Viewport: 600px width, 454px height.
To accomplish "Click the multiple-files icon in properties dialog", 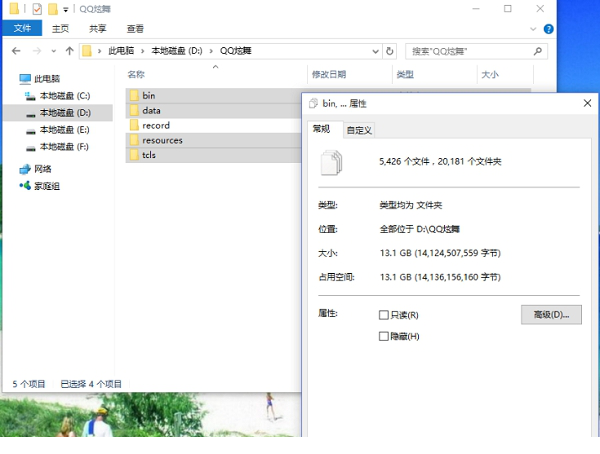I will 331,163.
